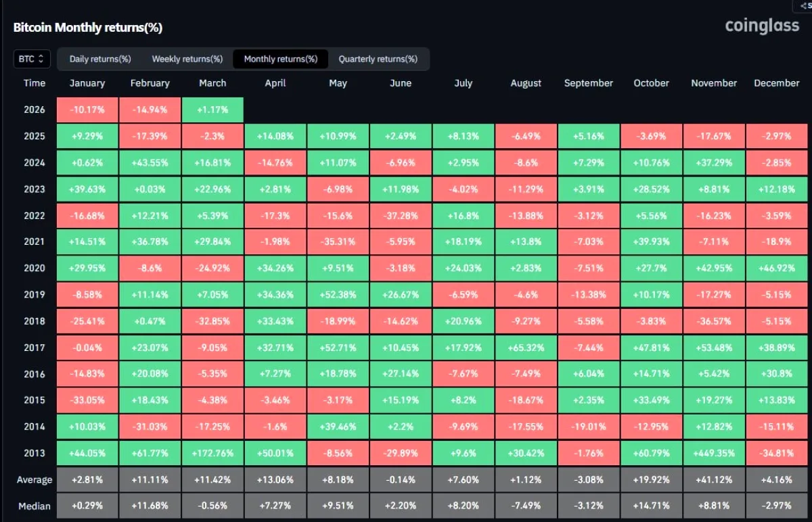
Task: Select the Monthly returns(%) tab
Action: pos(281,59)
